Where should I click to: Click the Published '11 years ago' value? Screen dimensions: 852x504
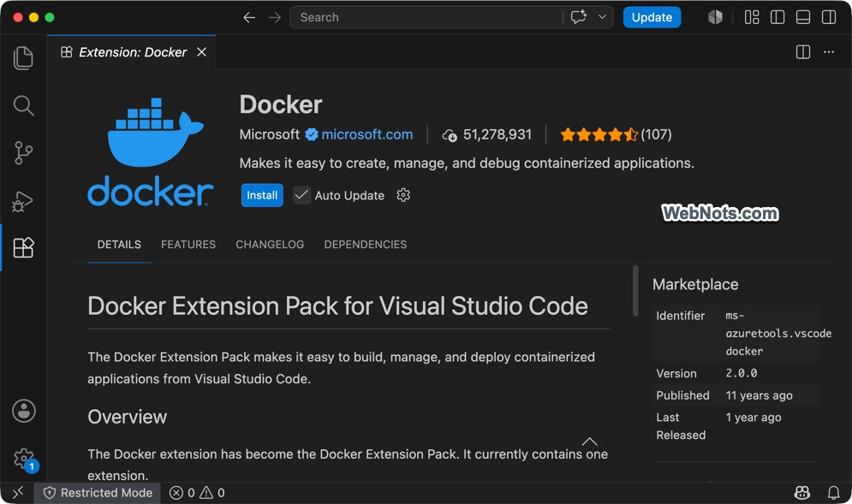pos(759,395)
